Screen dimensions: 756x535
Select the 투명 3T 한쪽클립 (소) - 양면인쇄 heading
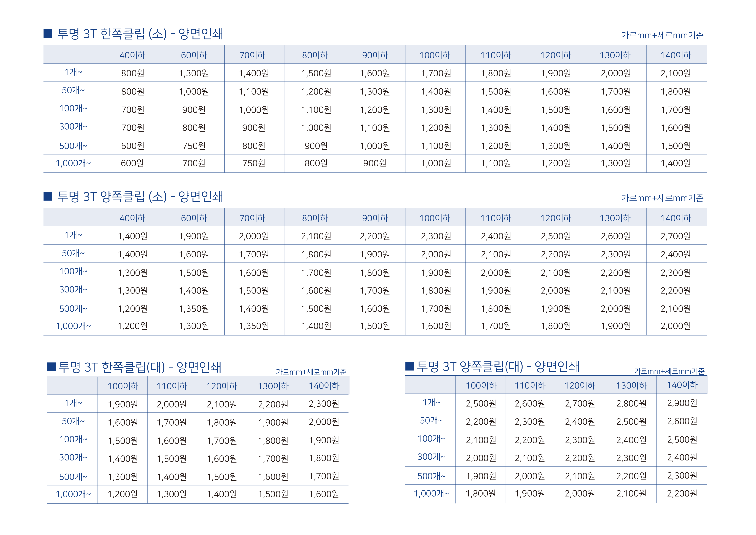coord(140,34)
